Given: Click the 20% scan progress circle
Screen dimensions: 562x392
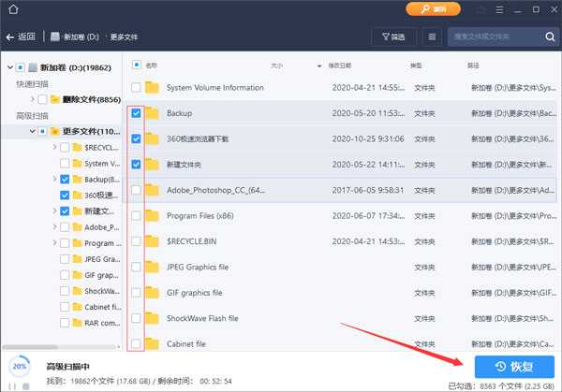Looking at the screenshot, I should [x=17, y=365].
